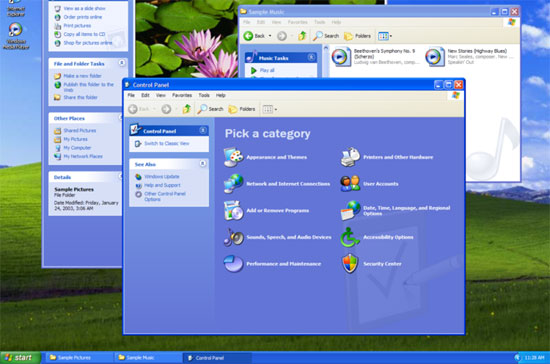Screen dimensions: 550x364
Task: Open the User Accounts icon
Action: (350, 183)
